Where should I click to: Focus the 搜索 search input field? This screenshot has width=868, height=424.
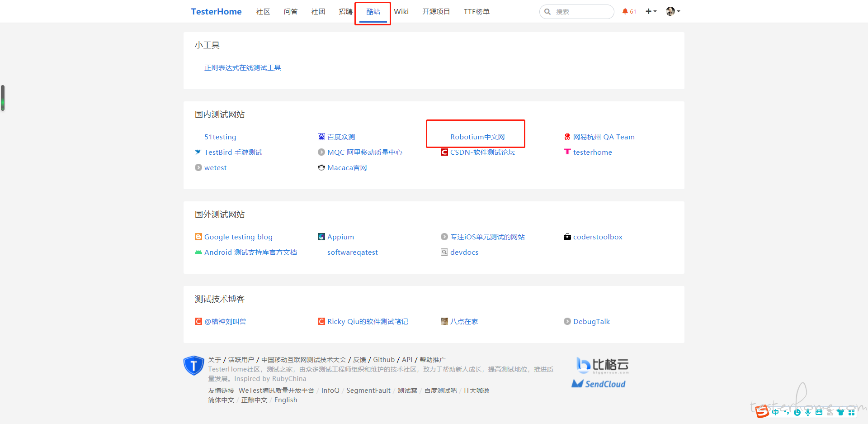click(577, 12)
